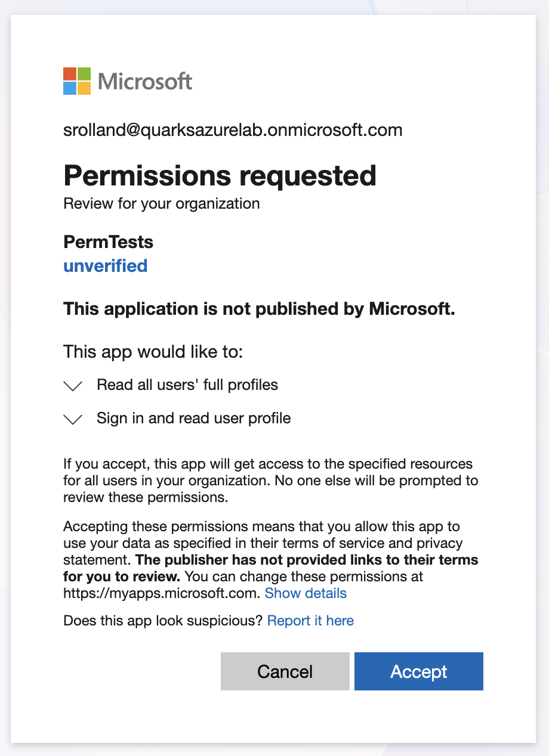
Task: Click the green square in the Microsoft logo
Action: click(x=84, y=75)
